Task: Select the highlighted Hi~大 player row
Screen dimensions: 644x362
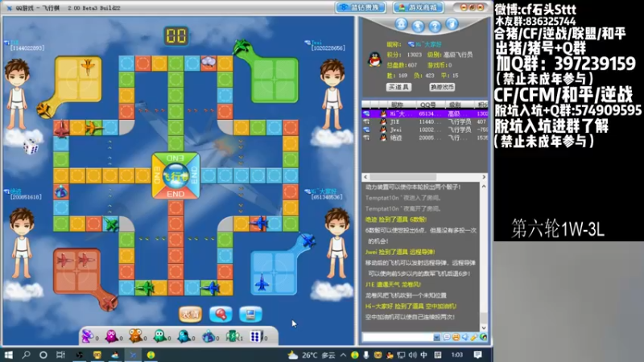Action: (424, 113)
